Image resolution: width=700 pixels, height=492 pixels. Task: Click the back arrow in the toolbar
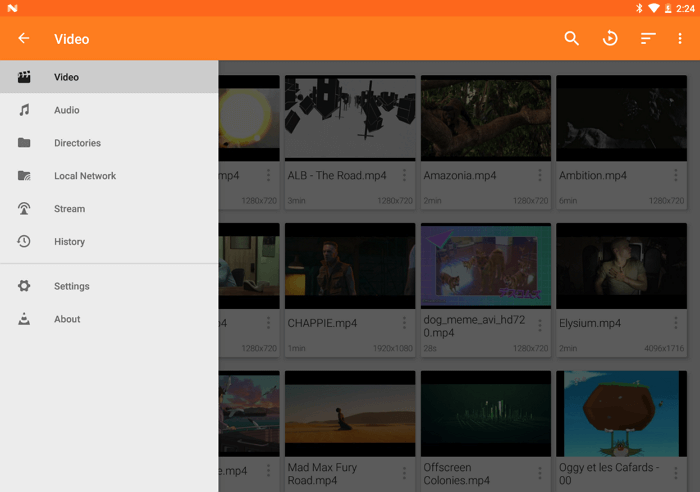(x=24, y=39)
